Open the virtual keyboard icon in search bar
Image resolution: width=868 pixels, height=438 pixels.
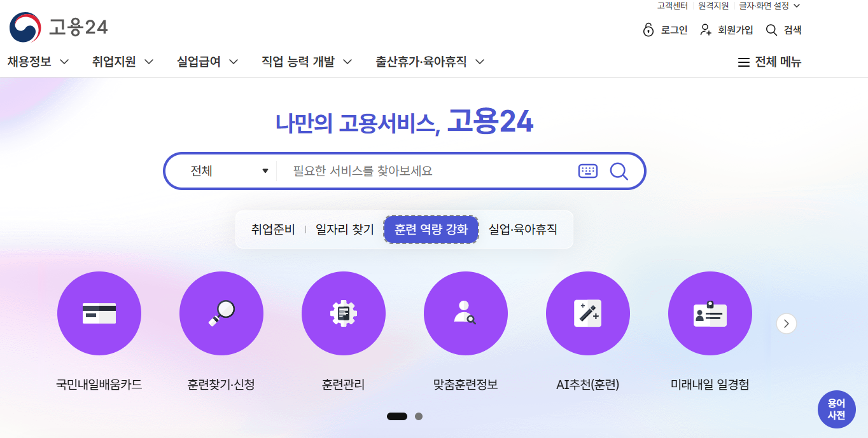pyautogui.click(x=588, y=171)
